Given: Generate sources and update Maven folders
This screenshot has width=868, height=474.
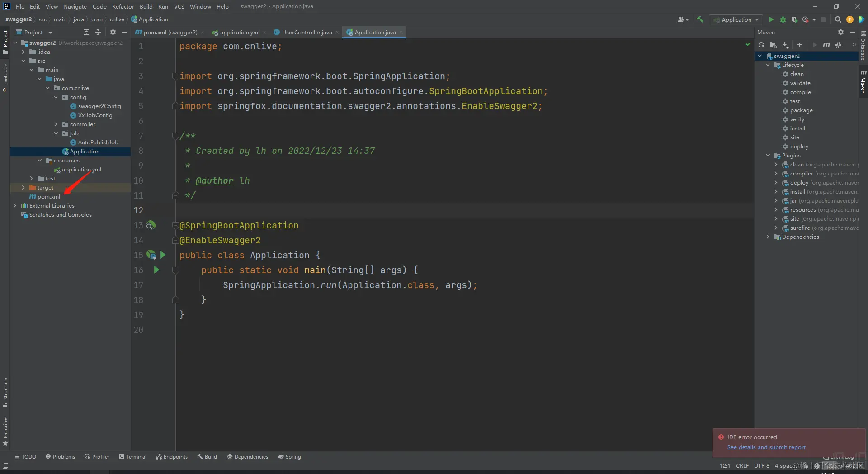Looking at the screenshot, I should tap(773, 45).
